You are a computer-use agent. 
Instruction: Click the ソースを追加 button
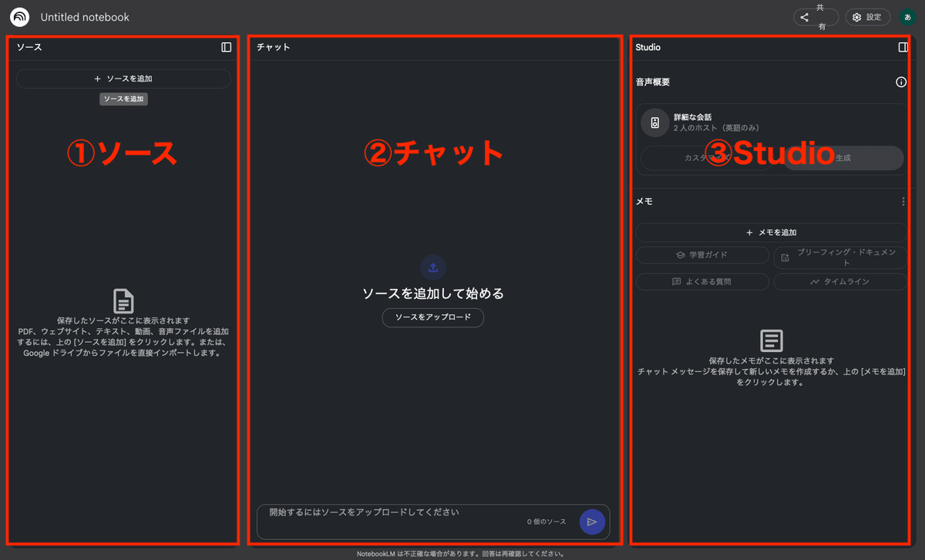pos(123,79)
